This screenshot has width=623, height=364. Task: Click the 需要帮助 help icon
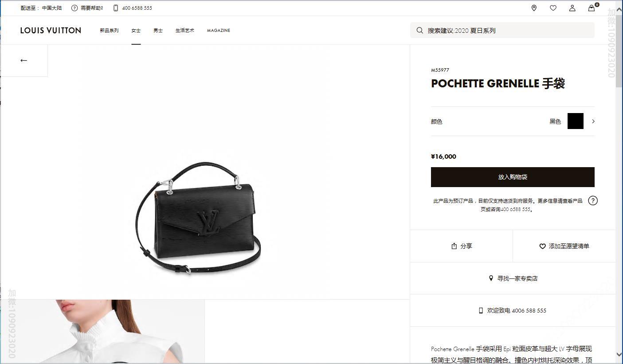[x=74, y=8]
